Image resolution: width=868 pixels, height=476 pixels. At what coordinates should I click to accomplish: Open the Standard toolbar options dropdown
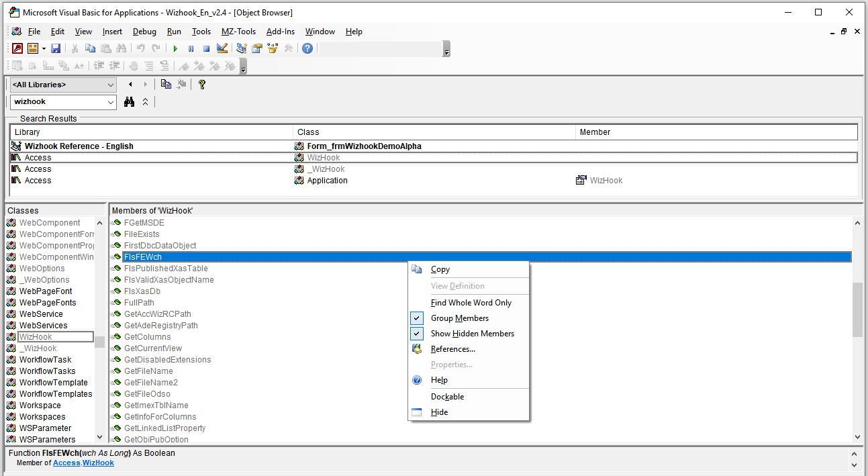tap(447, 49)
